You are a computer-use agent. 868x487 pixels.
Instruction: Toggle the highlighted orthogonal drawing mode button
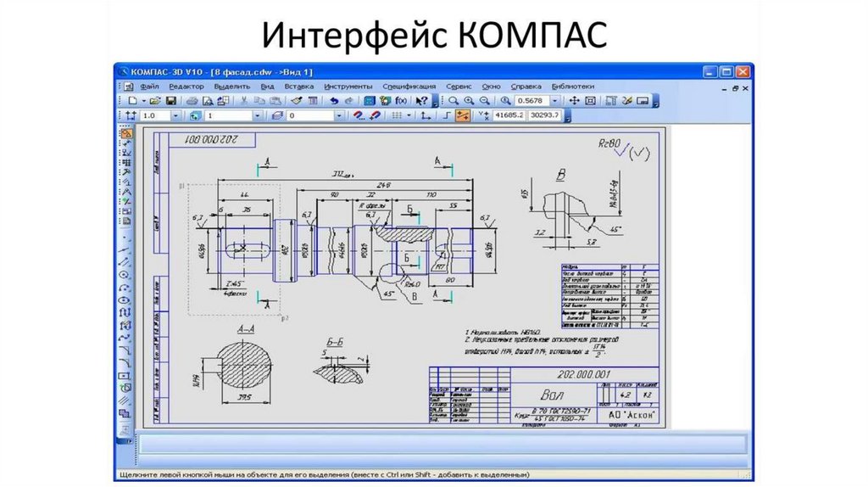[462, 115]
